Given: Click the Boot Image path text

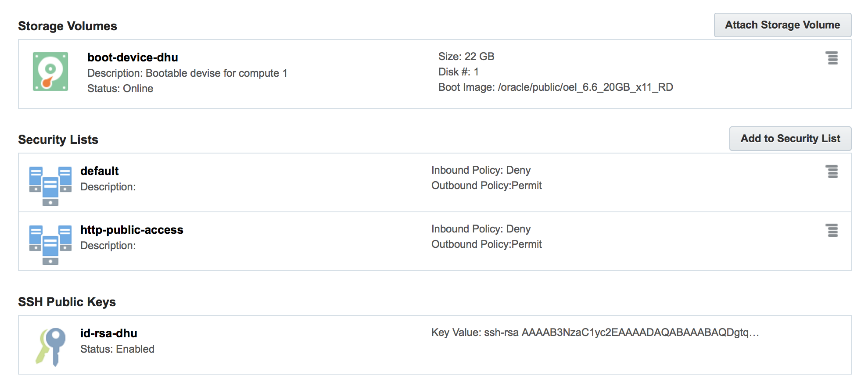Looking at the screenshot, I should tap(556, 87).
